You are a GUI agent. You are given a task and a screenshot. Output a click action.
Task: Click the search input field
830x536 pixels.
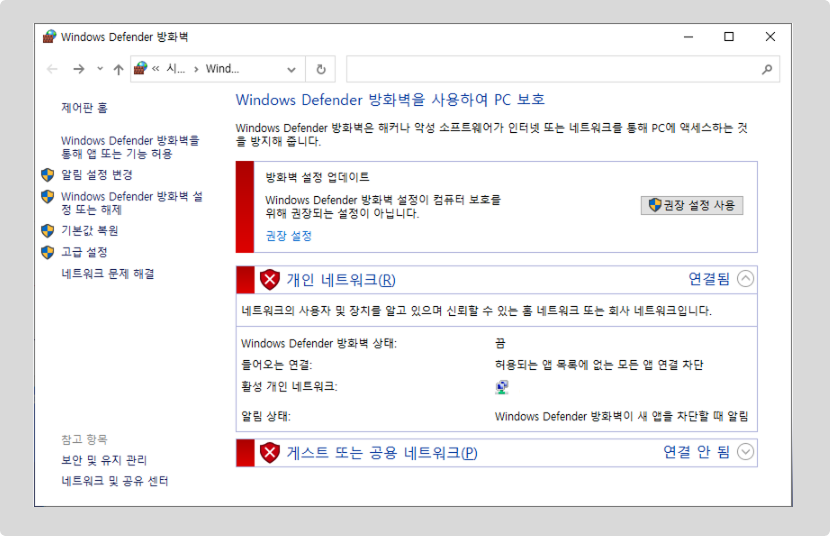(550, 69)
